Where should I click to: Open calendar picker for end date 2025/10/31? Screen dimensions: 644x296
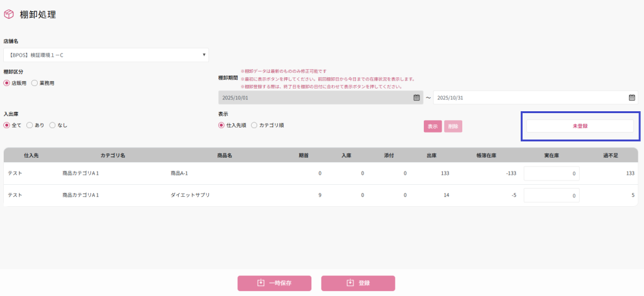coord(632,97)
